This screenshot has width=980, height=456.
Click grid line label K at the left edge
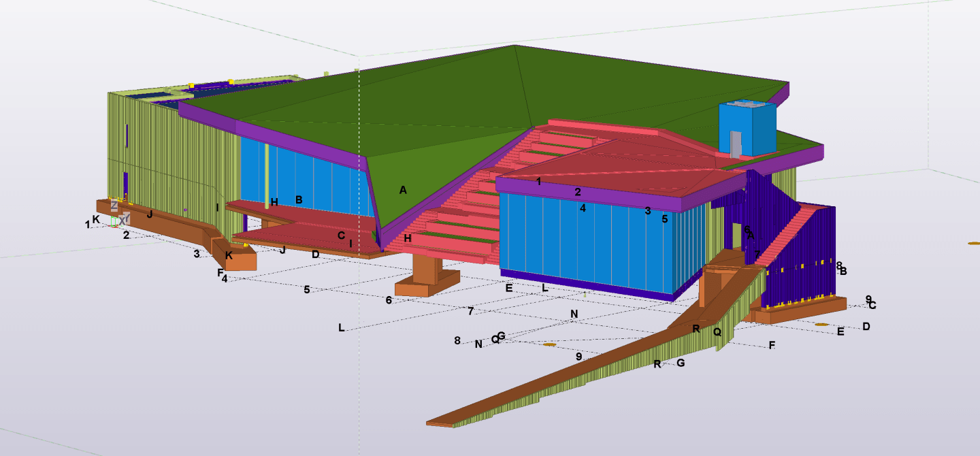click(x=96, y=218)
